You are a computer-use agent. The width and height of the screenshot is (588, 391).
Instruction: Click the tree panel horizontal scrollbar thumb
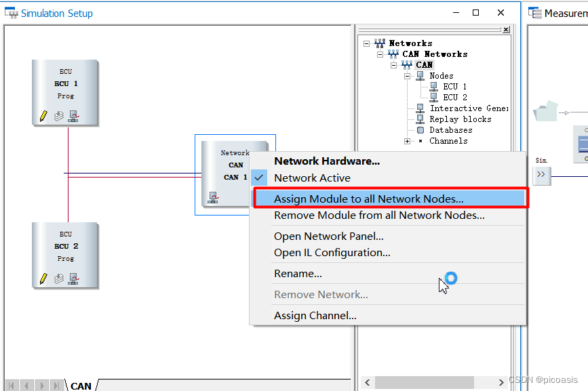[424, 382]
